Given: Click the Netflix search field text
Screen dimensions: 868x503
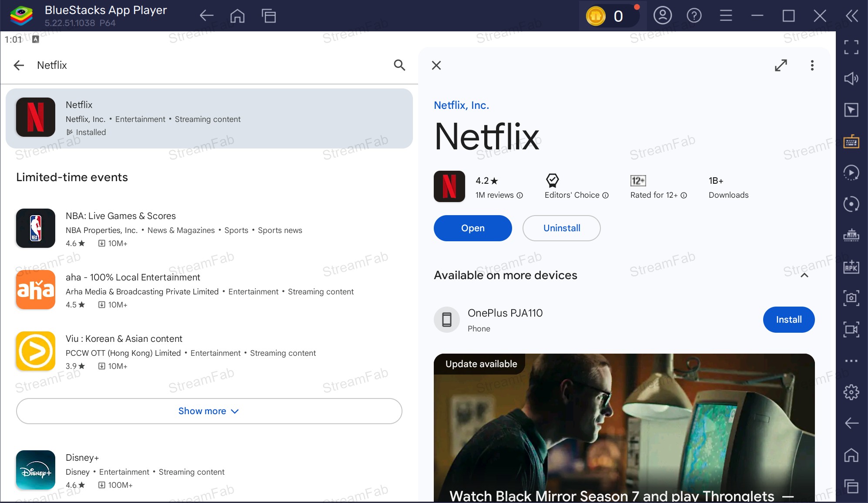Looking at the screenshot, I should (x=52, y=65).
